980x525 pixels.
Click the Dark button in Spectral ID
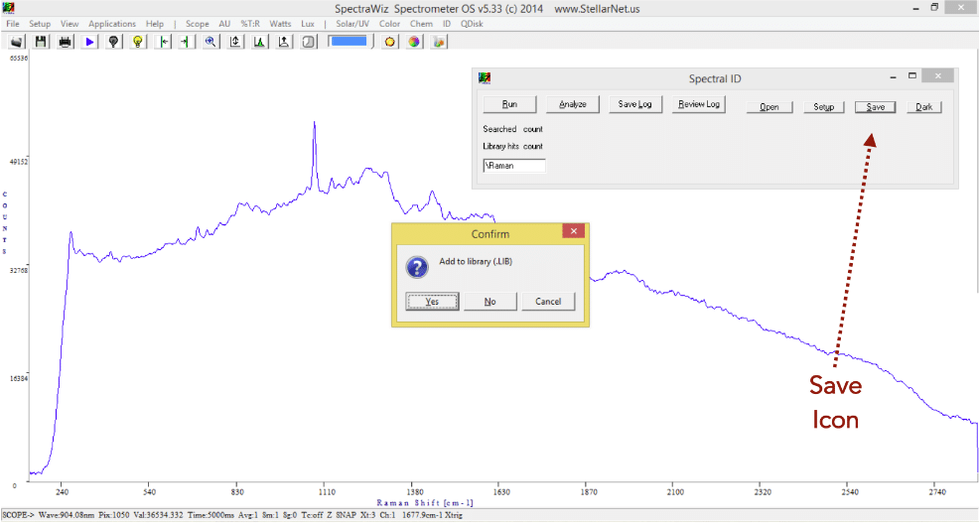tap(923, 107)
